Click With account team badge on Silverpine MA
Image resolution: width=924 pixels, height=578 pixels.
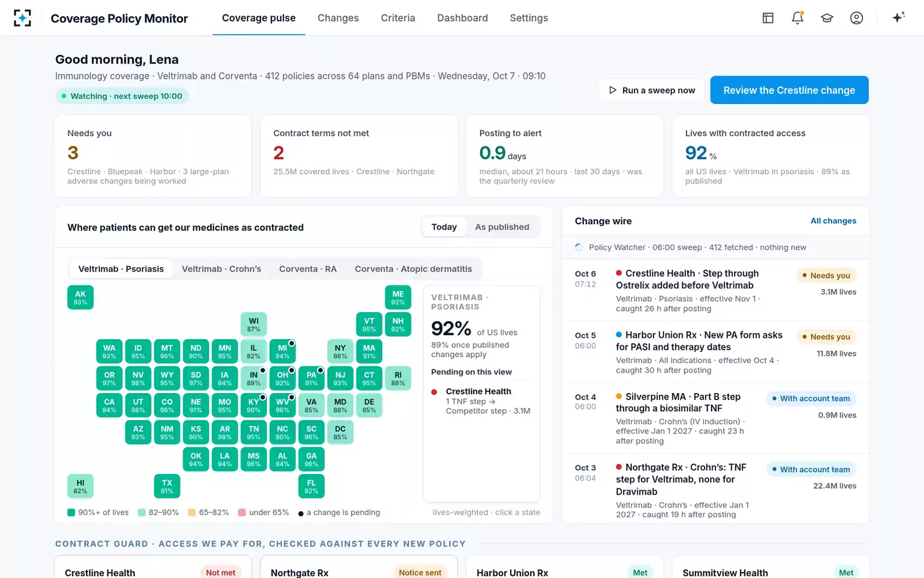tap(811, 398)
